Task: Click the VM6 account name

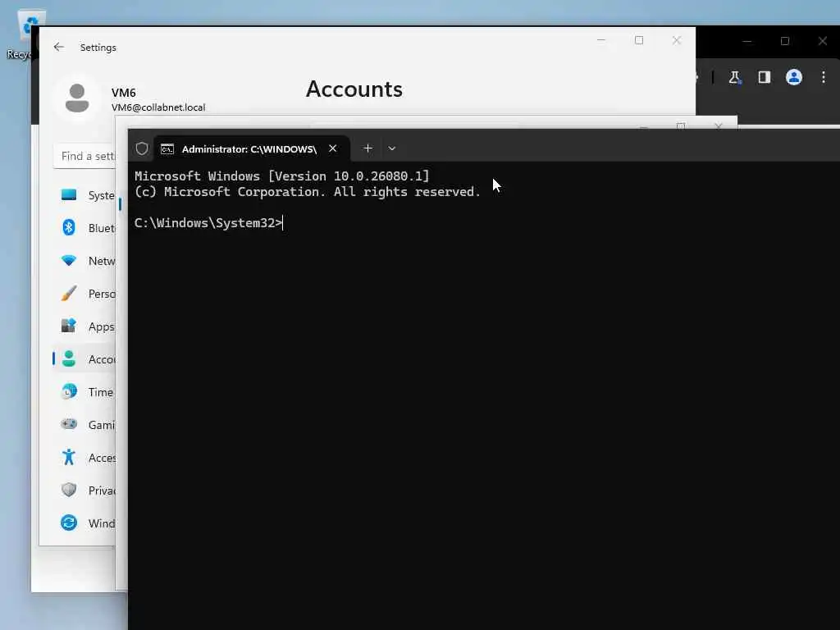Action: pos(123,93)
